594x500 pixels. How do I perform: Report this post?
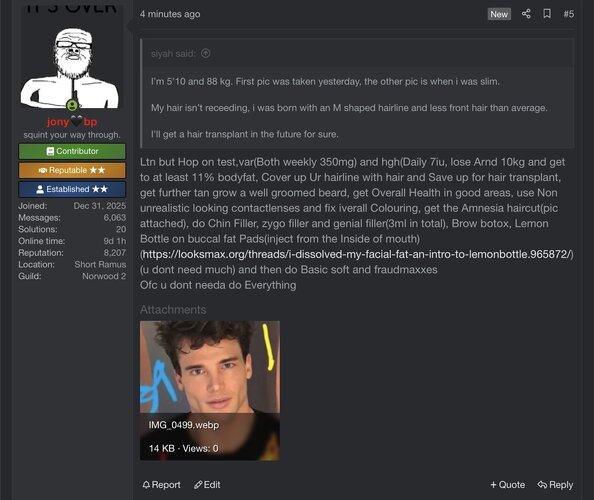[x=161, y=484]
